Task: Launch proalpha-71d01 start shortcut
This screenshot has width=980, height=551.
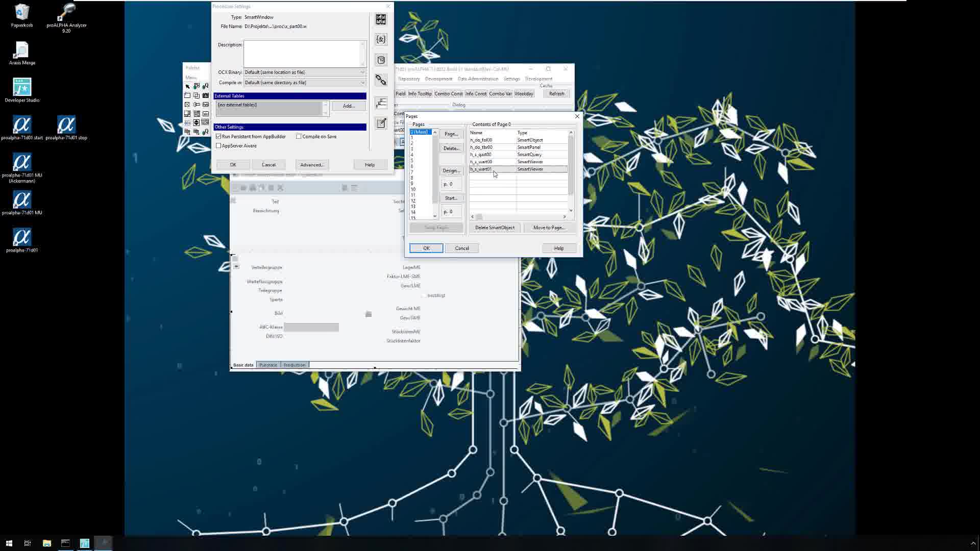Action: tap(22, 128)
